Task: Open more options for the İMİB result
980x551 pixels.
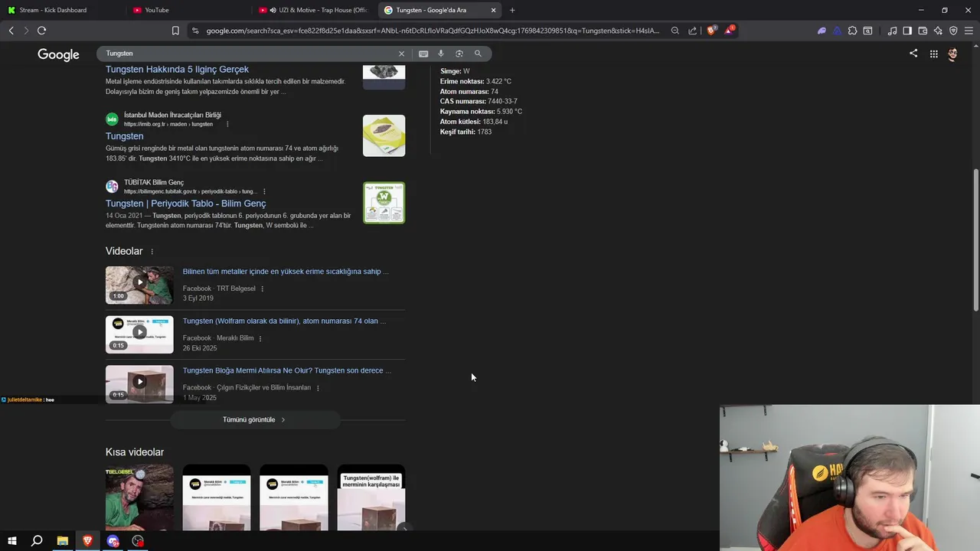Action: [x=227, y=124]
